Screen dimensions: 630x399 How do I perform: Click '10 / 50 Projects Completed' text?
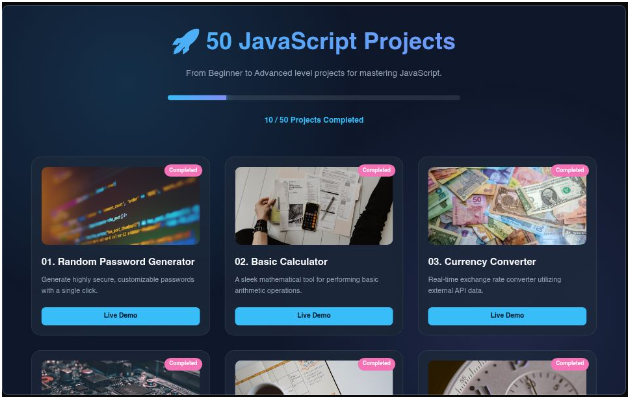coord(314,120)
